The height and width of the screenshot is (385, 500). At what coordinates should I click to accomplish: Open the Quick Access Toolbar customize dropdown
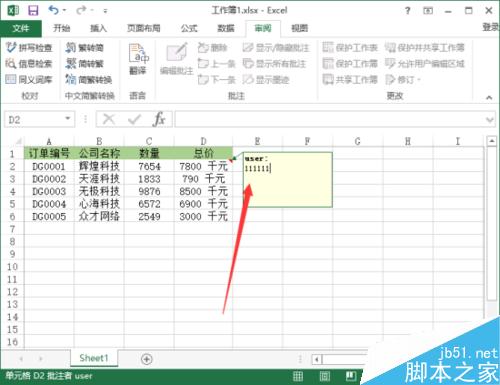[105, 11]
